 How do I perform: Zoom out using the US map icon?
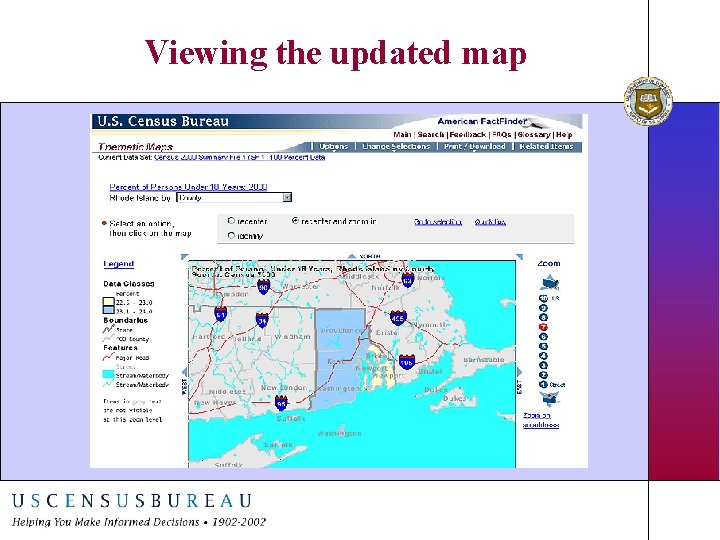tap(549, 282)
